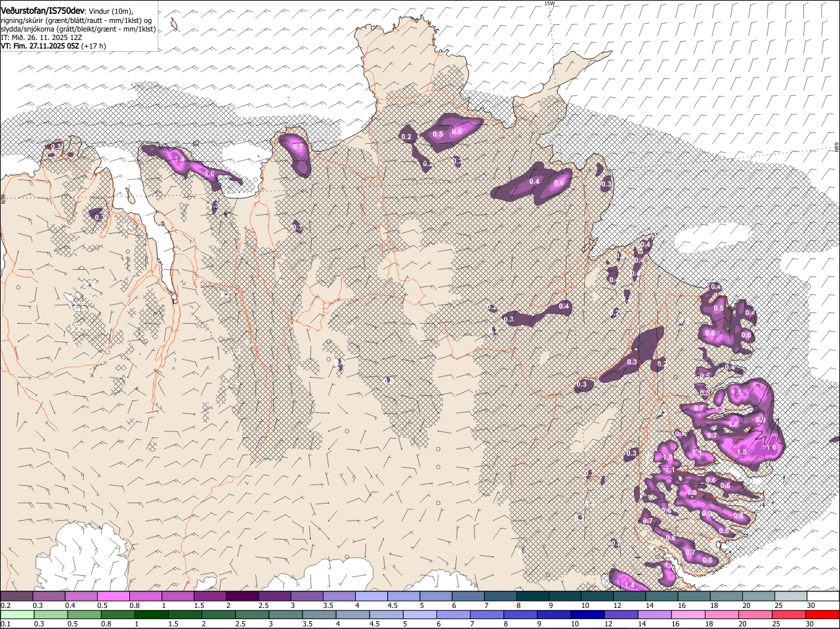The height and width of the screenshot is (629, 840).
Task: Pick the light purple 14 swatch in lower legend
Action: point(654,615)
